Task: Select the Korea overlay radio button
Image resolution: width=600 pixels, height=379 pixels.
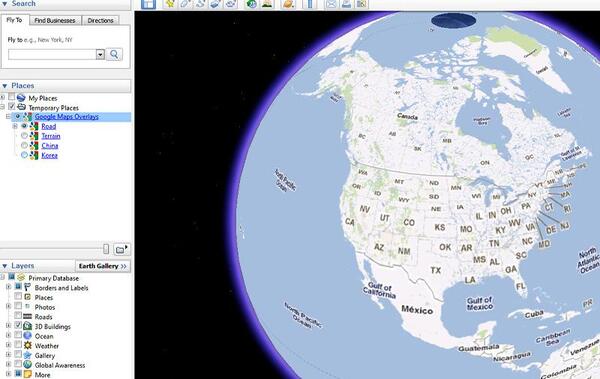Action: click(24, 155)
